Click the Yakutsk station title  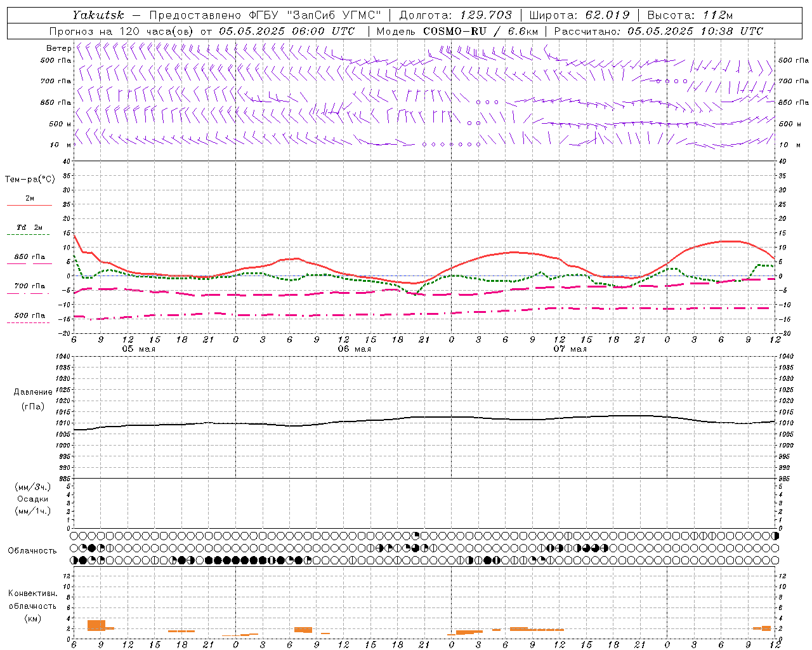(x=98, y=15)
